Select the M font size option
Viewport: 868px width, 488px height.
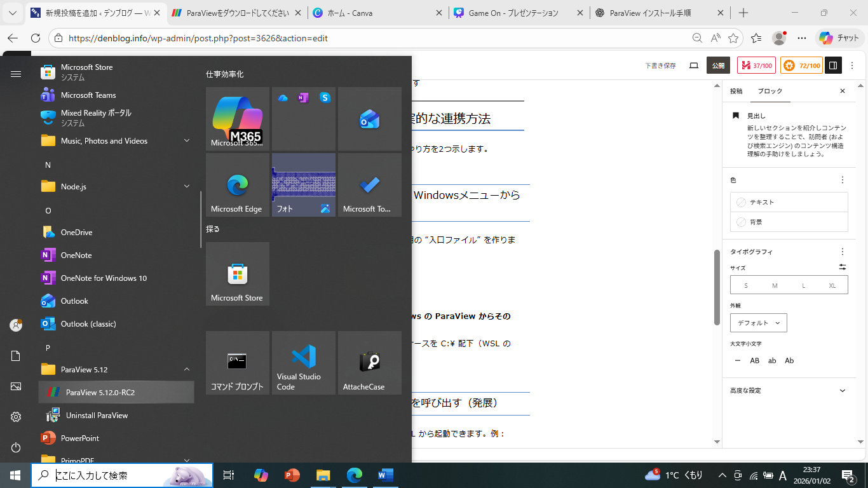click(x=775, y=285)
